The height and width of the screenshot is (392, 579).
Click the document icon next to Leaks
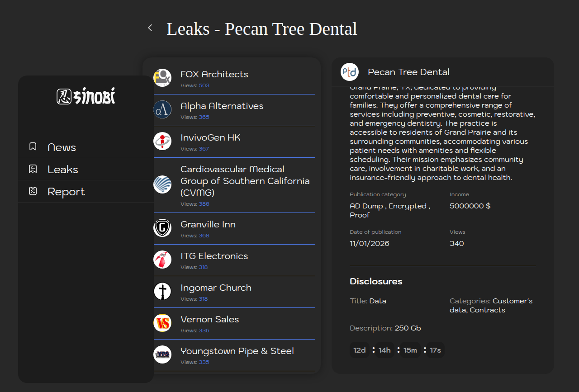(33, 169)
